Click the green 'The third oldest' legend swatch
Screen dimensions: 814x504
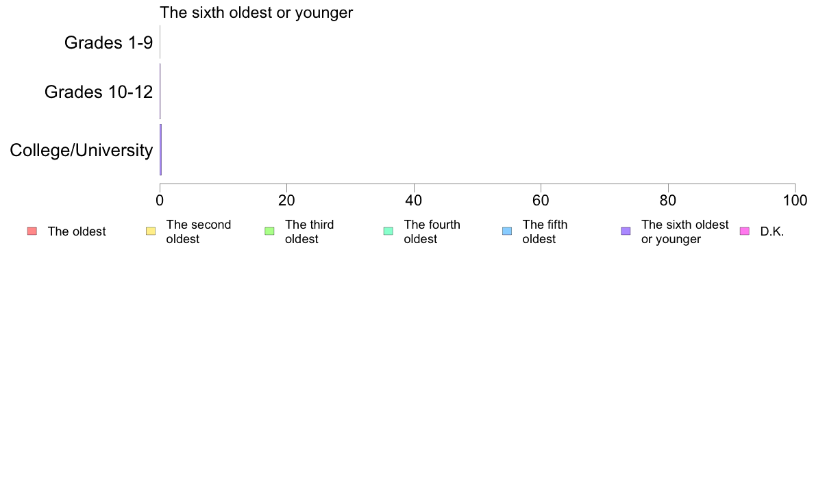click(x=269, y=231)
